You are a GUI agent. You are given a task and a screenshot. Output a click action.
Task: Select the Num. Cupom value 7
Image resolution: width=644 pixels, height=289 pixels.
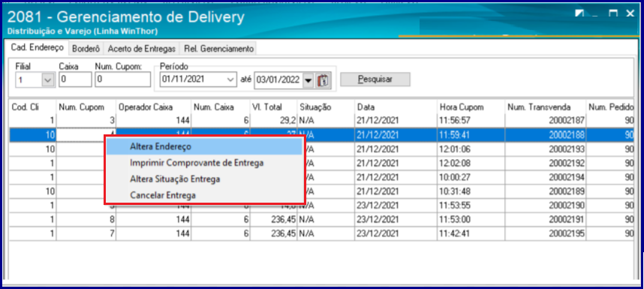[86, 233]
